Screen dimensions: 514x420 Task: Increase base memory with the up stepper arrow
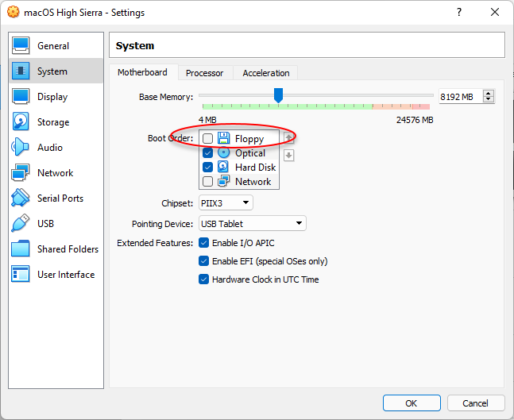coord(489,94)
